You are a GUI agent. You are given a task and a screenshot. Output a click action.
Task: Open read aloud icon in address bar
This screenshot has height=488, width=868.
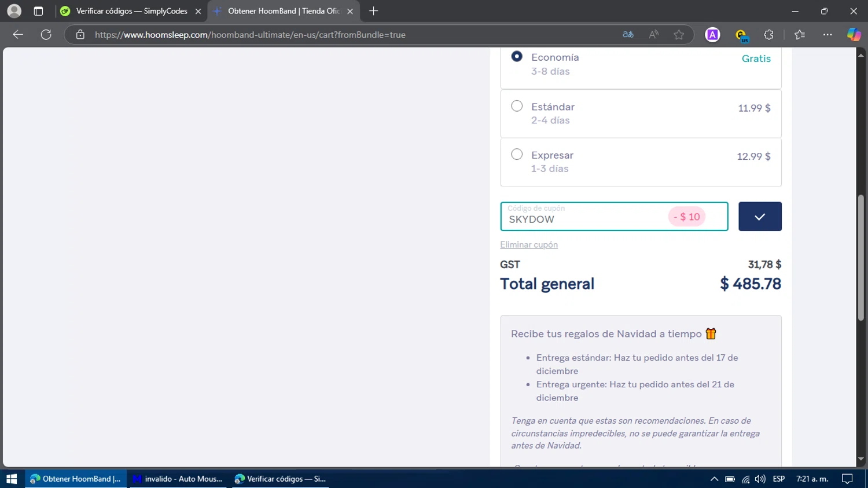[x=653, y=35]
